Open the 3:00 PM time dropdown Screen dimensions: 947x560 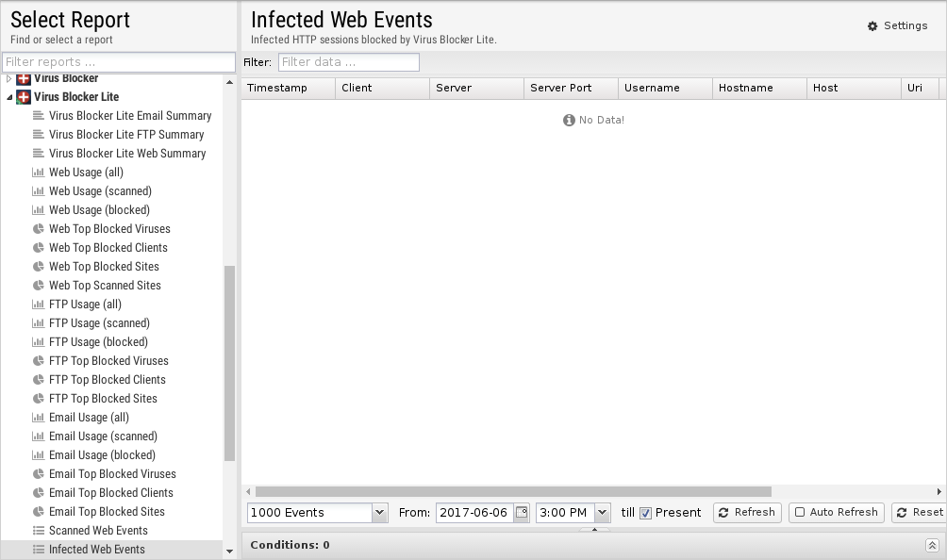point(602,513)
